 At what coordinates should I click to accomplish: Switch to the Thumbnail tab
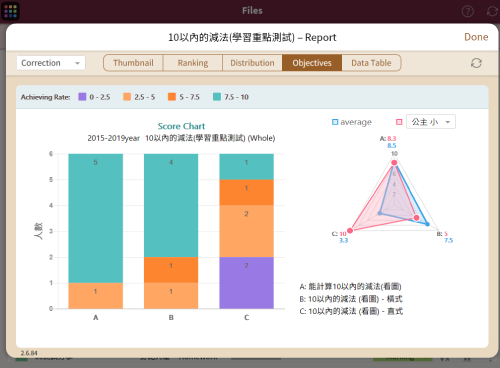133,63
